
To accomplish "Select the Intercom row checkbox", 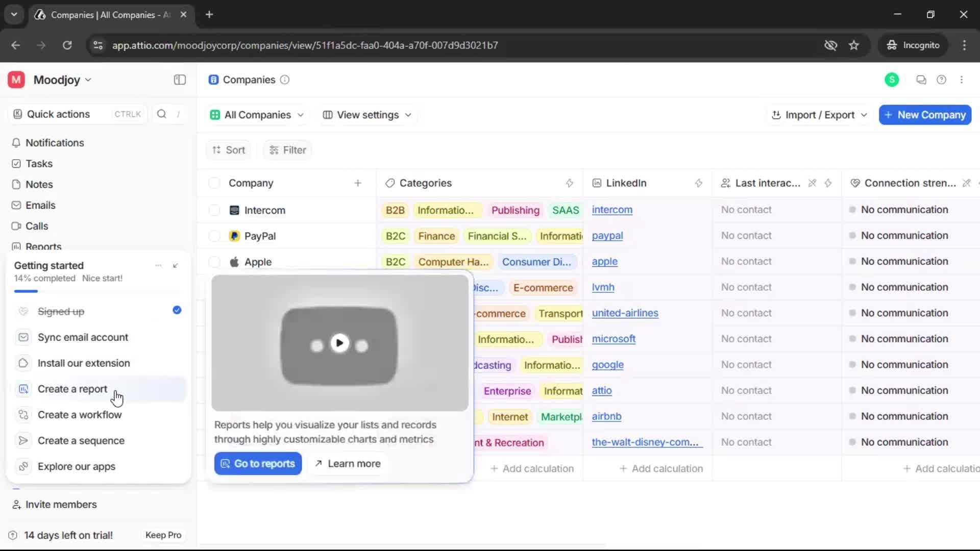I will 214,210.
